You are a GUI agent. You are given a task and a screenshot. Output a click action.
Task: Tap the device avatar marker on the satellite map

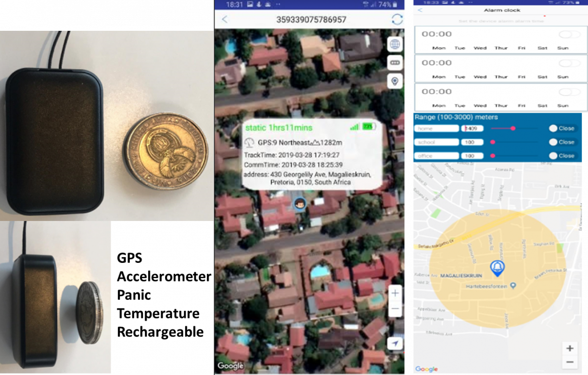299,204
